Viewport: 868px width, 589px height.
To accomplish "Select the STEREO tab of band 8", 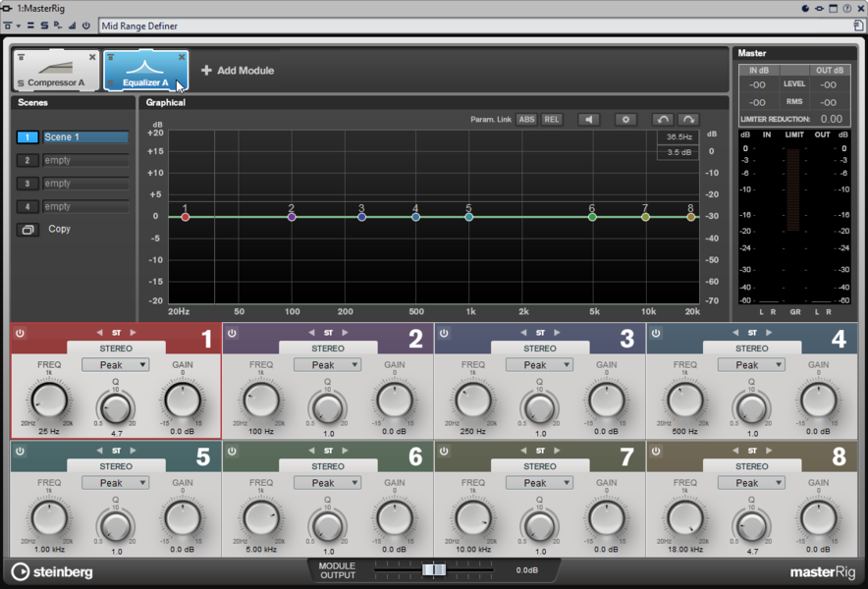I will click(x=752, y=466).
